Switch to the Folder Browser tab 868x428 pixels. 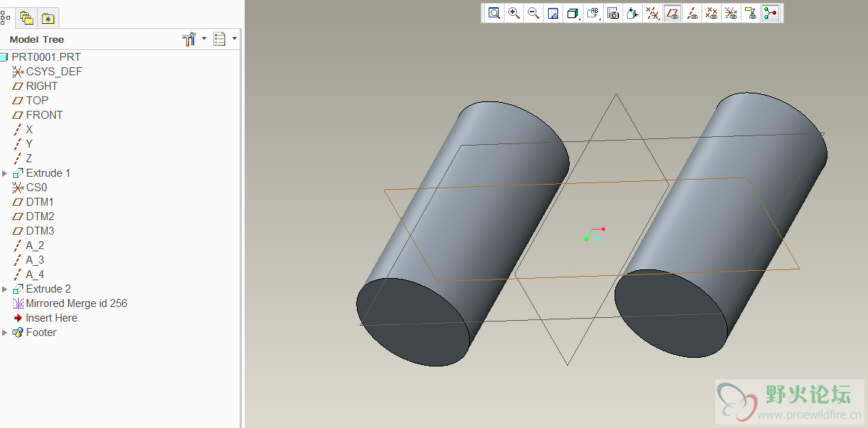tap(27, 18)
